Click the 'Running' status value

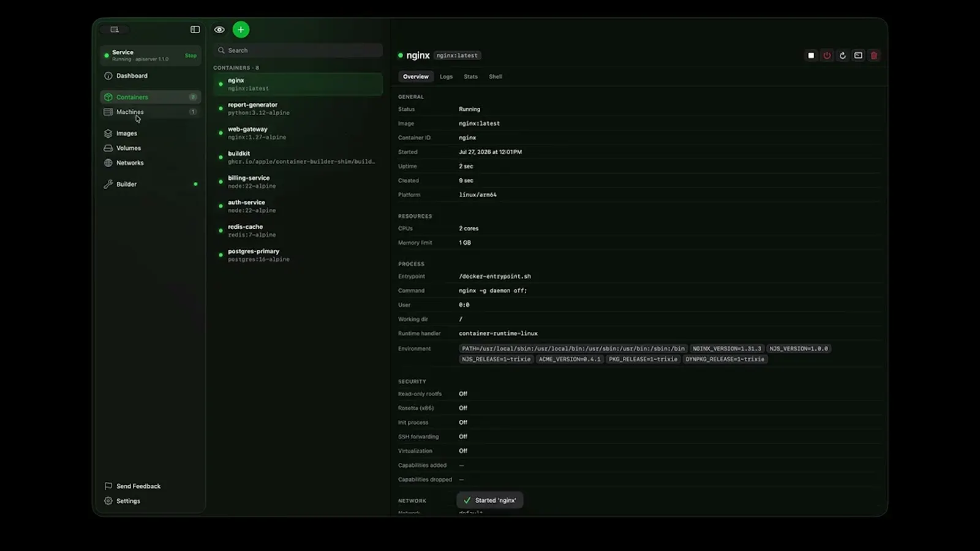click(x=470, y=109)
